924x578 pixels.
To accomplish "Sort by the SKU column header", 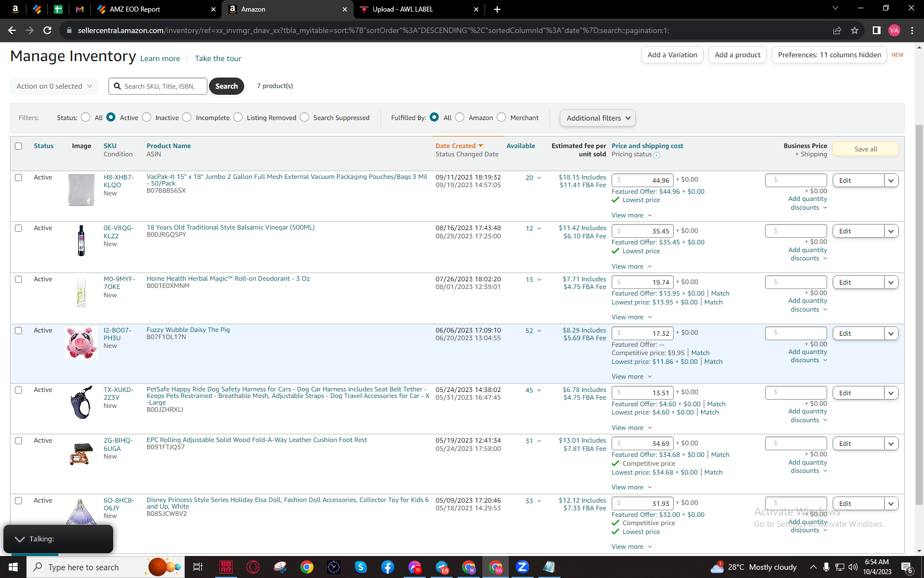I will (x=110, y=146).
